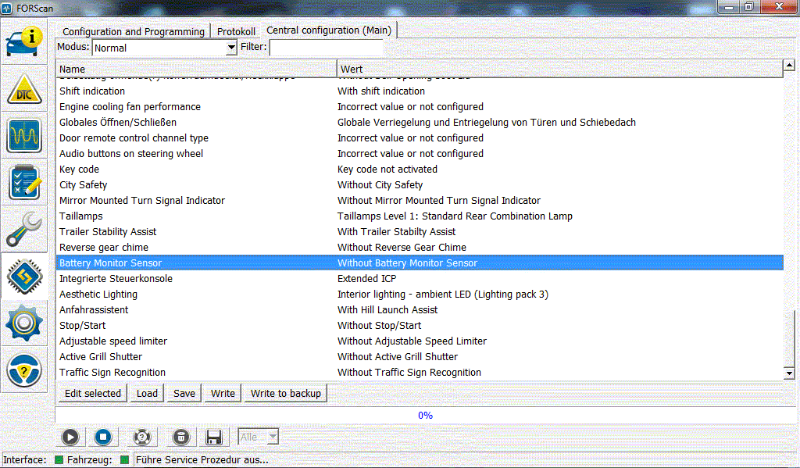
Task: Select Audio buttons on steering wheel row
Action: [x=419, y=154]
